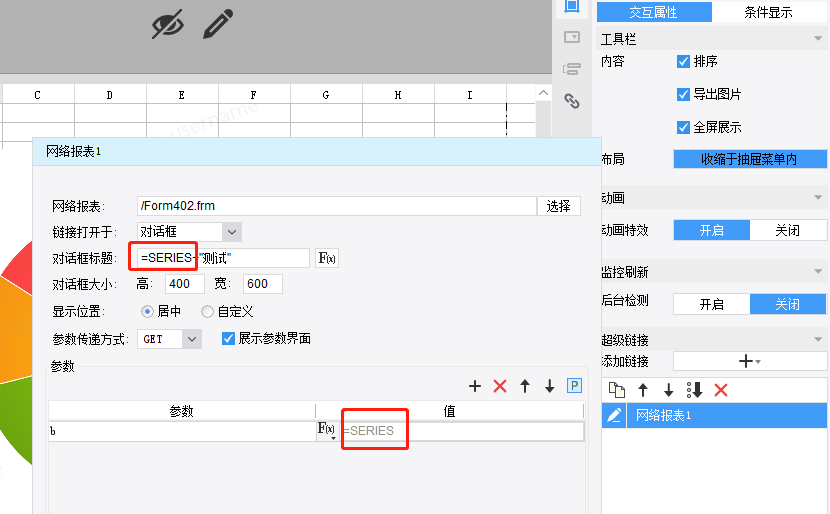
Task: Select column header G
Action: (326, 95)
